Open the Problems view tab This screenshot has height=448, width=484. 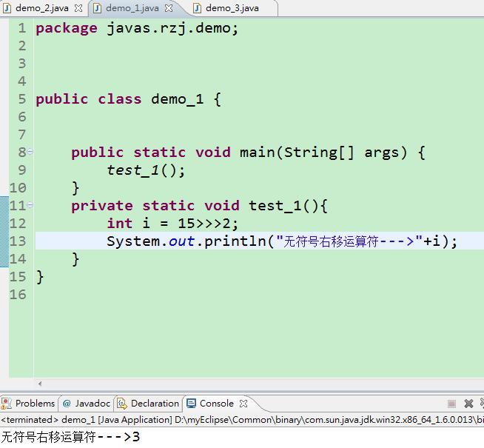point(35,404)
